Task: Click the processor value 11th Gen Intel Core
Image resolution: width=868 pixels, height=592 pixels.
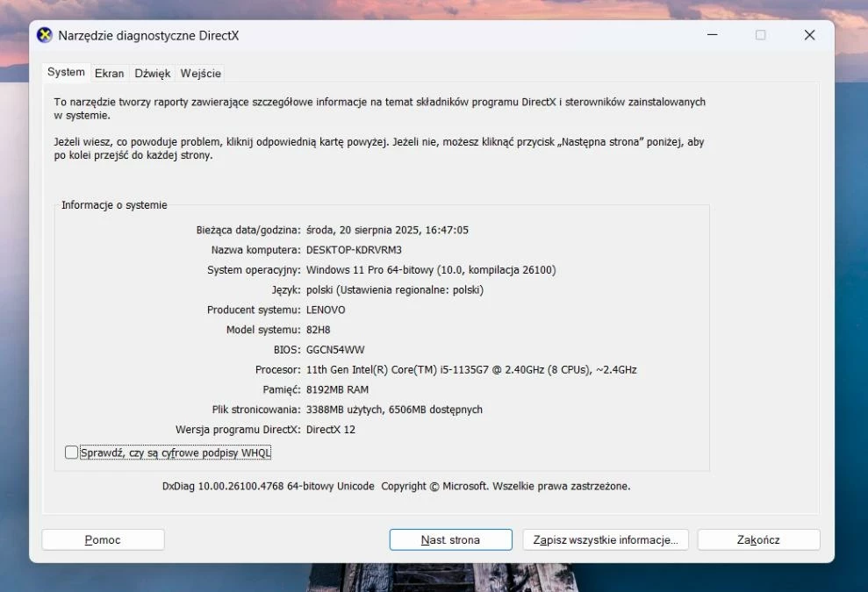Action: [x=471, y=369]
